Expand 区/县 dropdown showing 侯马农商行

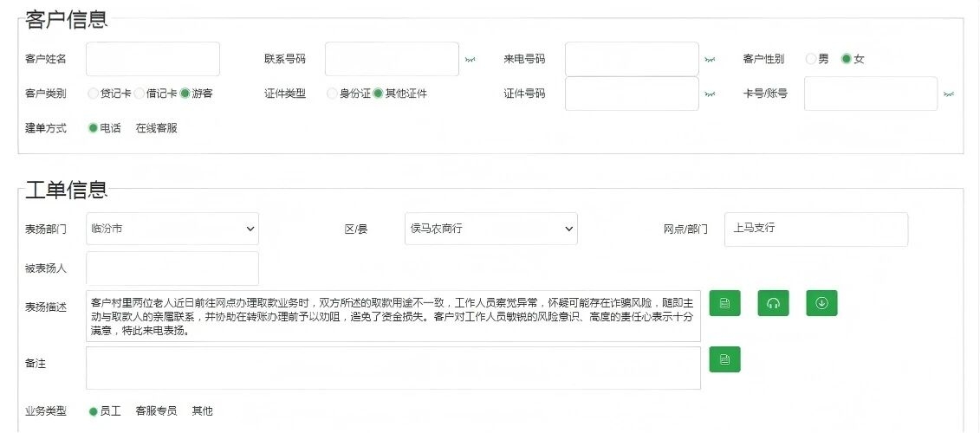tap(490, 229)
